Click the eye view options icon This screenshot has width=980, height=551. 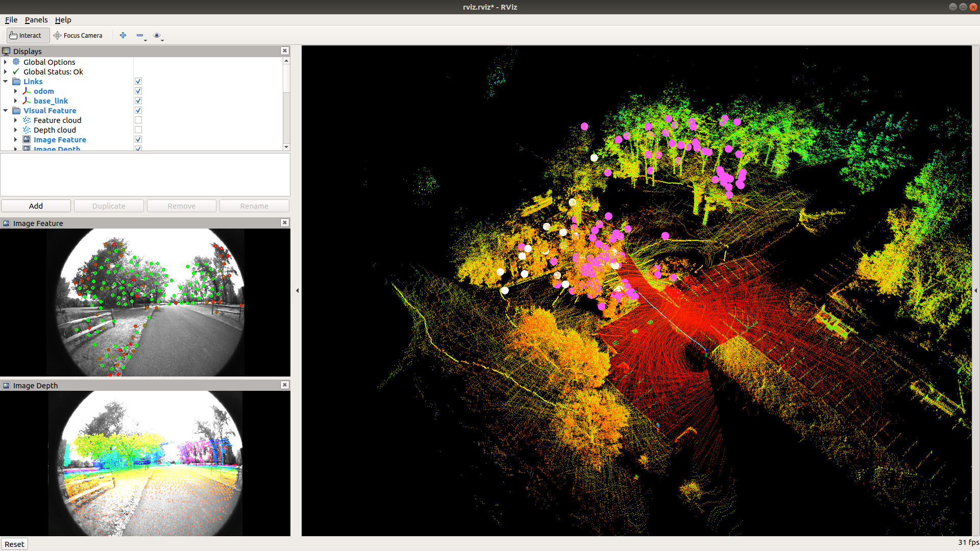tap(157, 35)
